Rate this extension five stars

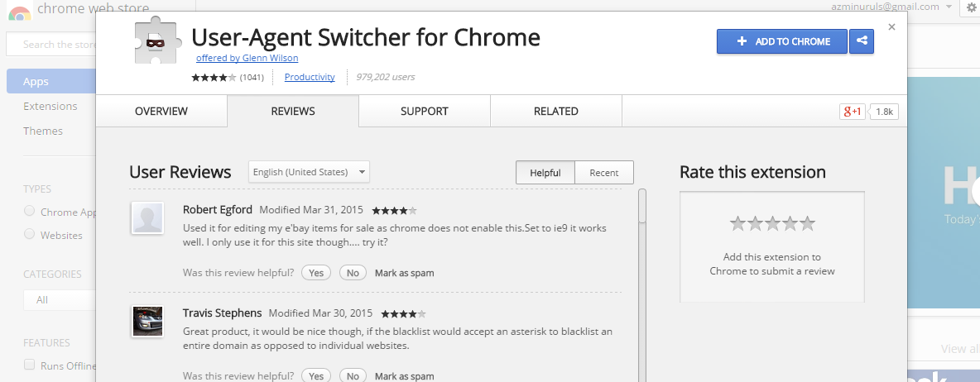[808, 223]
